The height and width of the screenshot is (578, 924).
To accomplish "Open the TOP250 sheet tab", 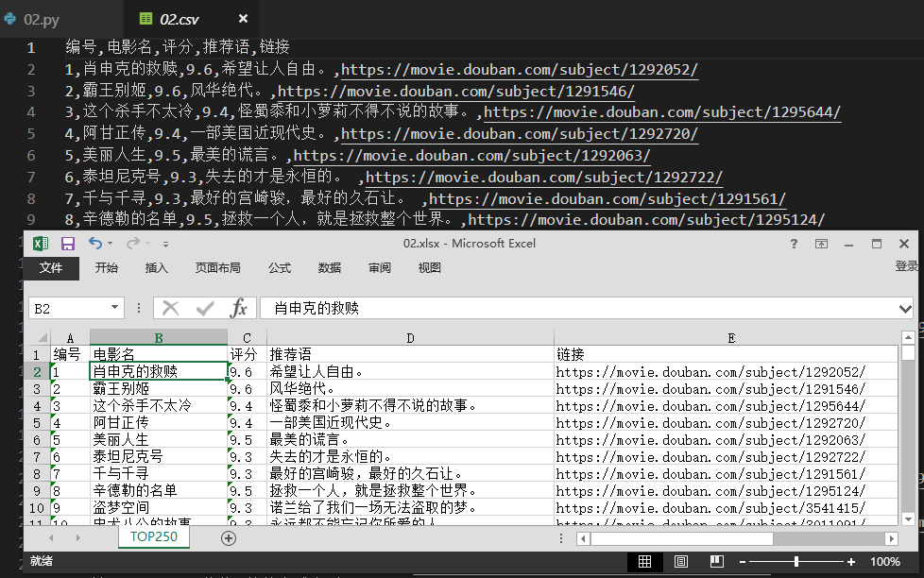I will click(x=154, y=536).
